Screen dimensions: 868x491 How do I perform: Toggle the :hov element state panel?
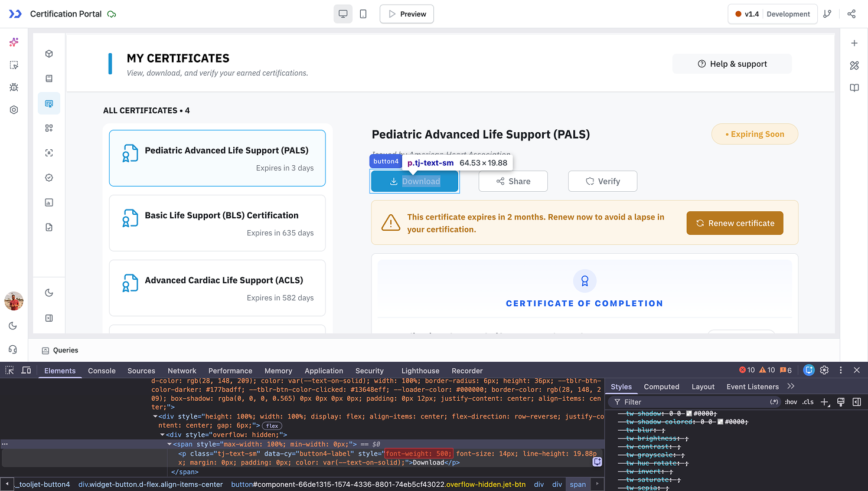[791, 402]
